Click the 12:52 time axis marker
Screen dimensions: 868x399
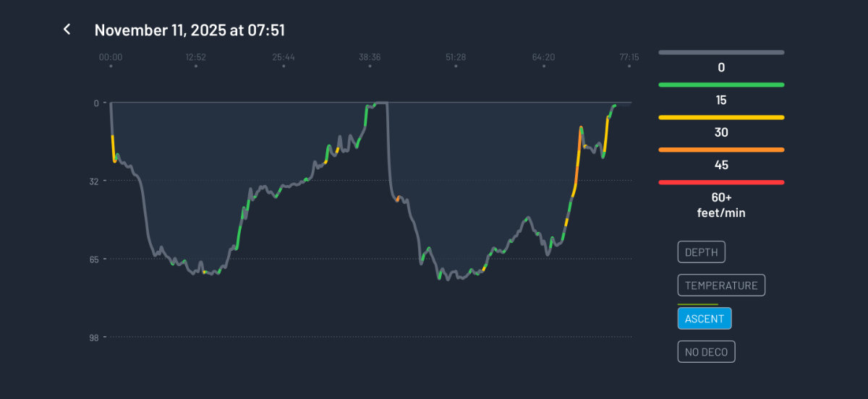click(195, 57)
